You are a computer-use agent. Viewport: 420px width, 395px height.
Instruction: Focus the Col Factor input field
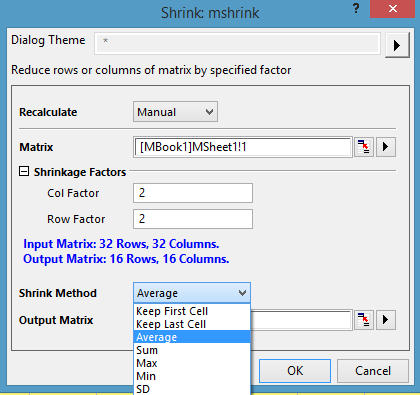[193, 193]
